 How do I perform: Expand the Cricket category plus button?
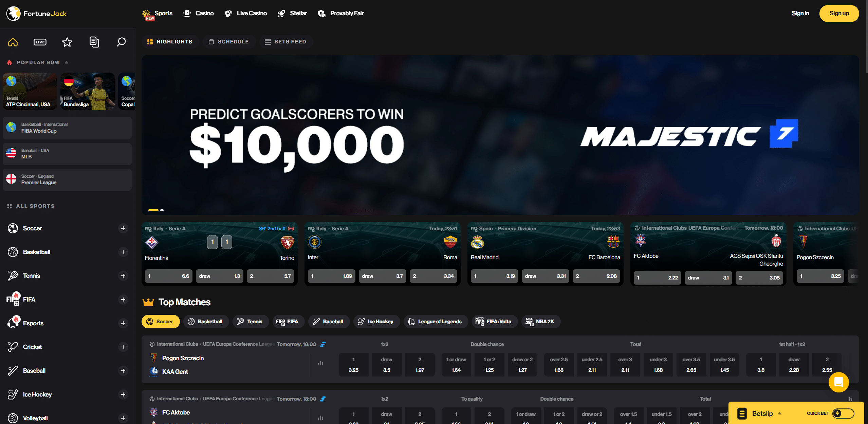pyautogui.click(x=123, y=347)
